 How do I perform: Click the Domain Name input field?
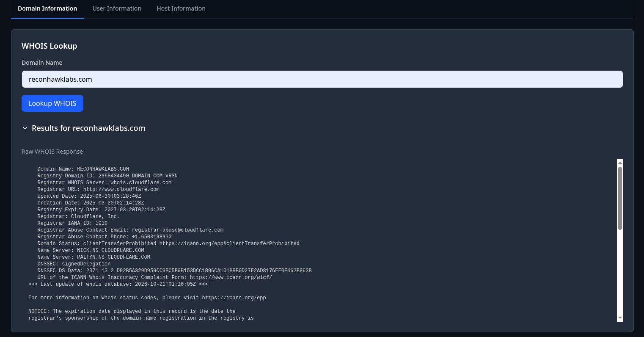(x=322, y=79)
